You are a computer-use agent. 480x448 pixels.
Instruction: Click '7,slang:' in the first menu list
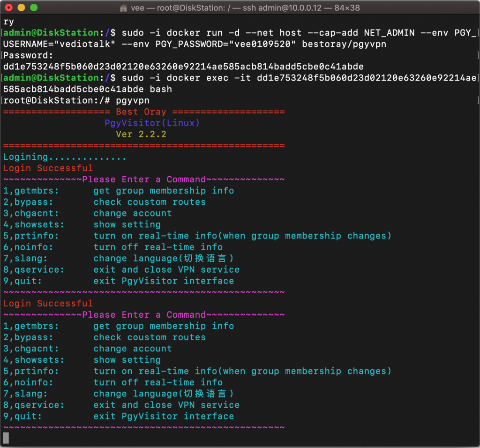click(x=25, y=259)
